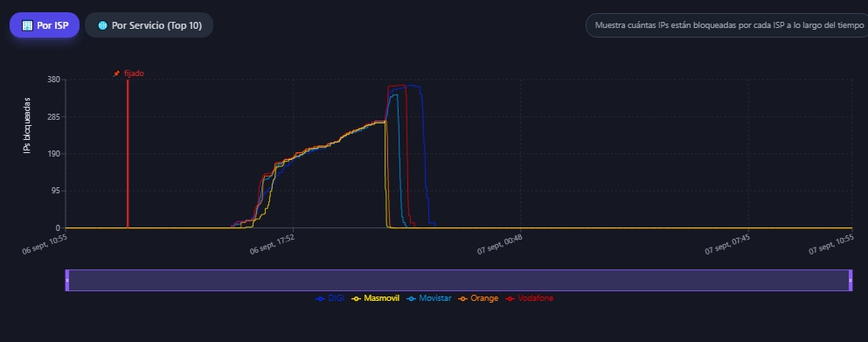
Task: Grab the right handle of the zoom slider
Action: [851, 281]
